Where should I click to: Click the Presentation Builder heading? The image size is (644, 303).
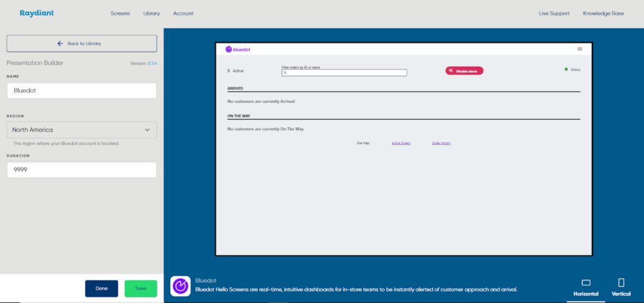point(35,63)
